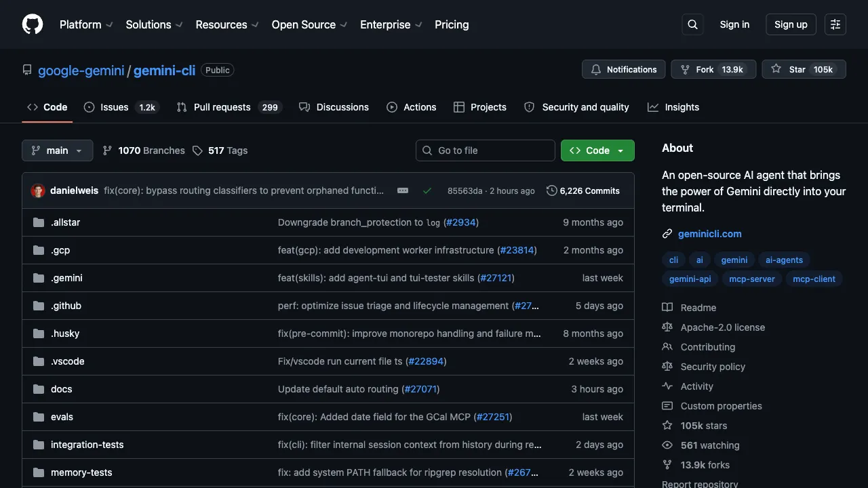The width and height of the screenshot is (868, 488).
Task: Select the mcp-server topic tag
Action: (x=751, y=279)
